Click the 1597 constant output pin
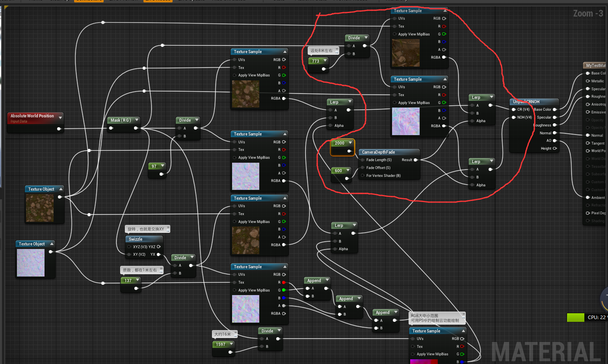 pos(230,352)
